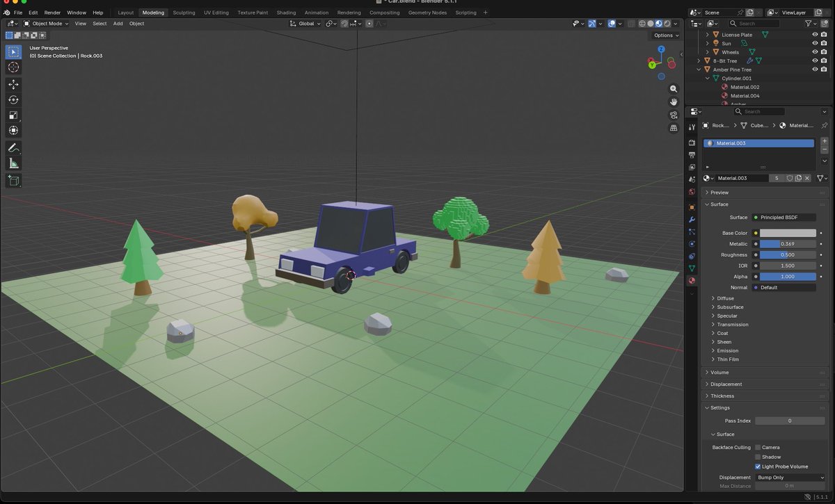835x504 pixels.
Task: Select the Transform tool
Action: [x=13, y=130]
